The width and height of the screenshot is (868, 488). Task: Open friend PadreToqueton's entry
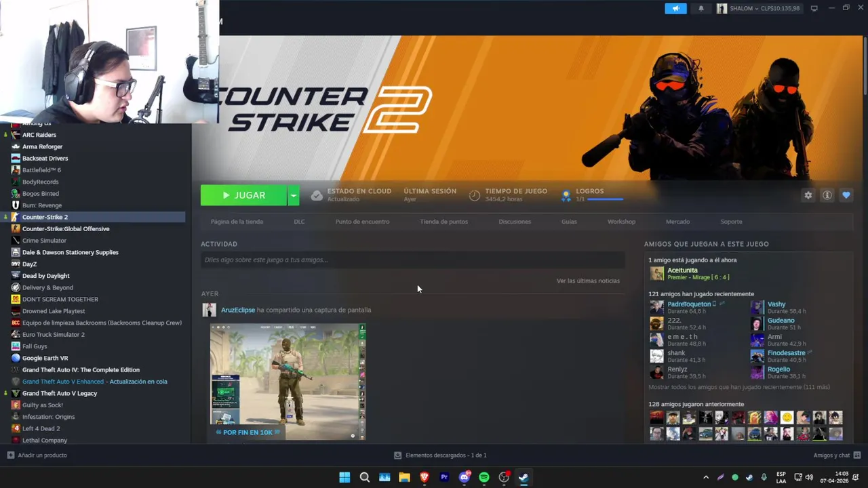point(689,304)
